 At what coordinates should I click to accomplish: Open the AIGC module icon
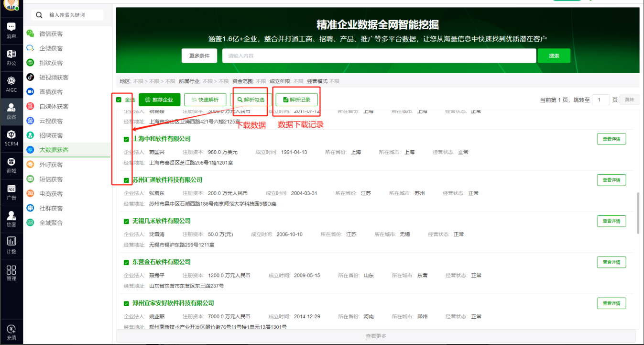[11, 84]
